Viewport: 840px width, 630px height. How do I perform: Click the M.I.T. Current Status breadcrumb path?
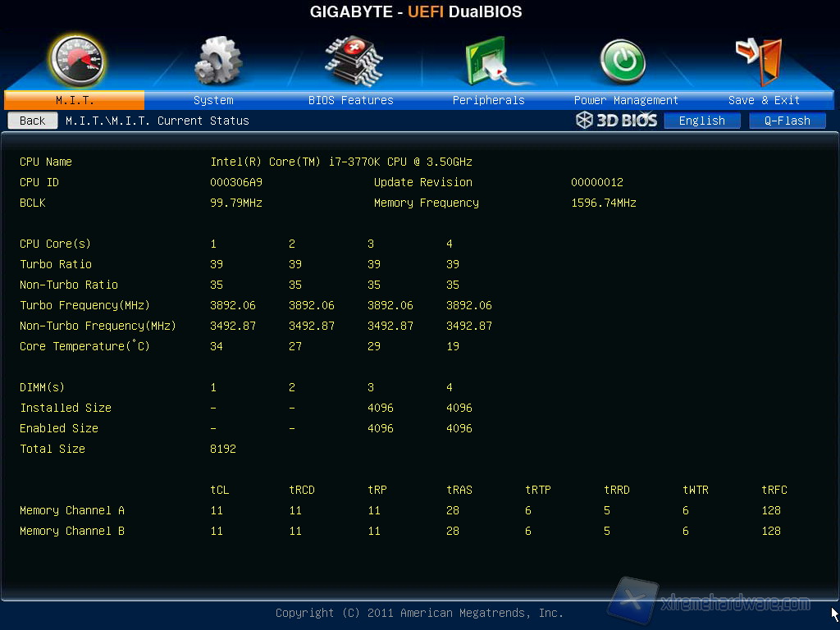[x=157, y=121]
